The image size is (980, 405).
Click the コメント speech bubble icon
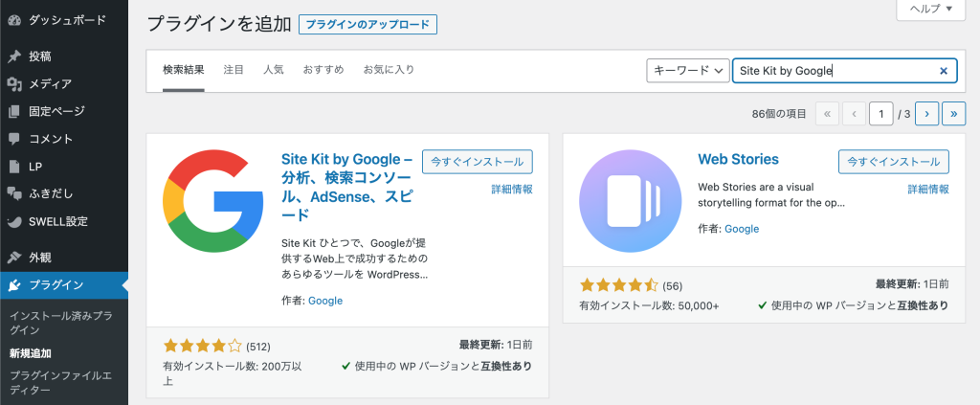click(15, 139)
